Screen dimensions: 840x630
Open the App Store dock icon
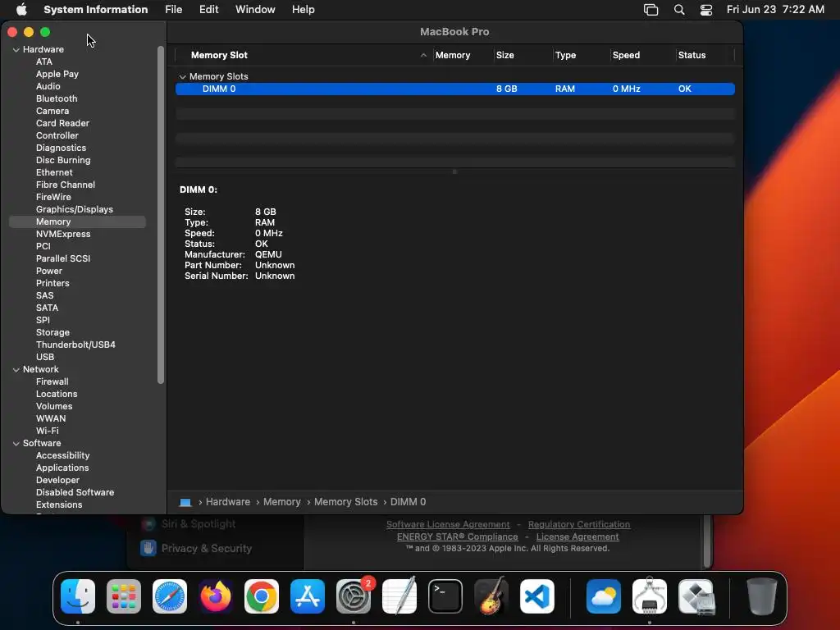point(308,596)
